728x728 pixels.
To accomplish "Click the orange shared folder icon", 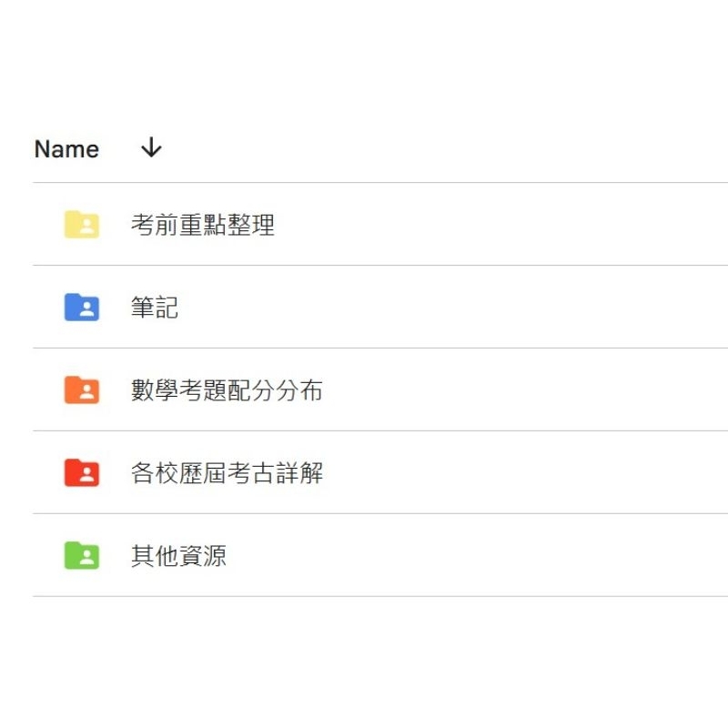I will pyautogui.click(x=81, y=390).
